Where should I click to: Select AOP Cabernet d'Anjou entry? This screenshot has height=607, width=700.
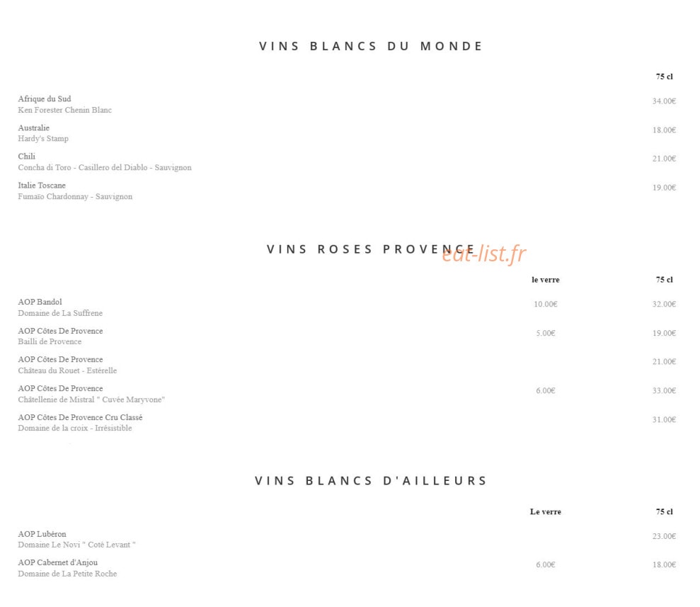click(x=57, y=562)
